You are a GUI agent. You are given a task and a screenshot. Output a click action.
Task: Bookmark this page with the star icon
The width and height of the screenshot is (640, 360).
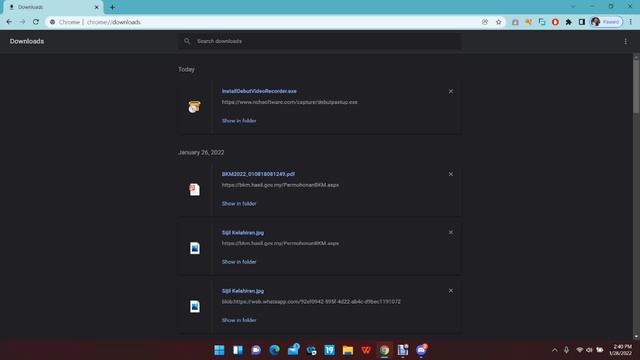coord(498,22)
